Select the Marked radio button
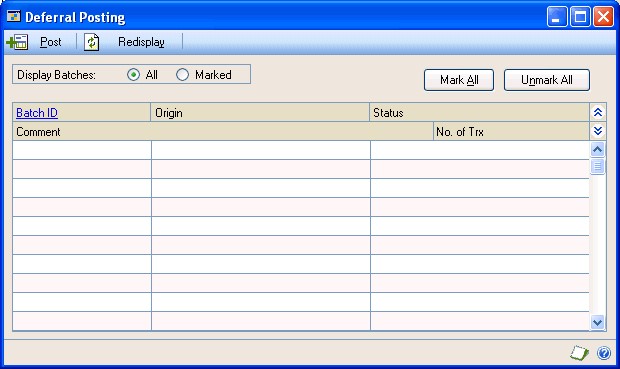Viewport: 620px width, 369px height. coord(182,75)
